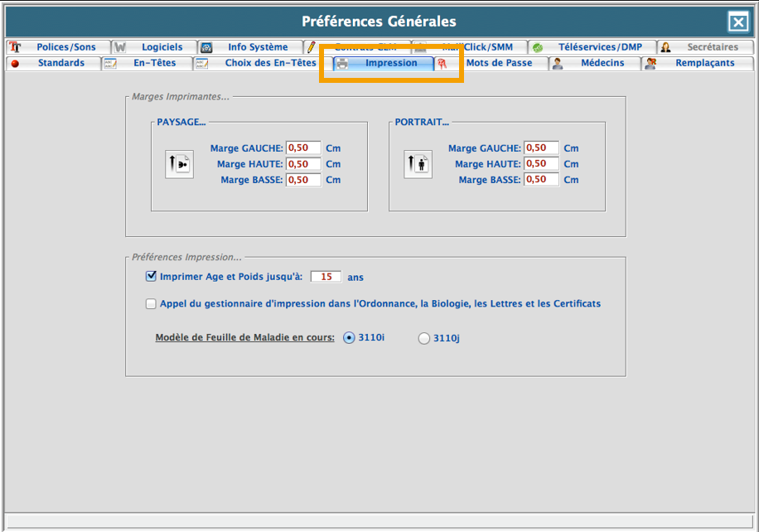
Task: Open the Mots de Passe tab
Action: (498, 63)
